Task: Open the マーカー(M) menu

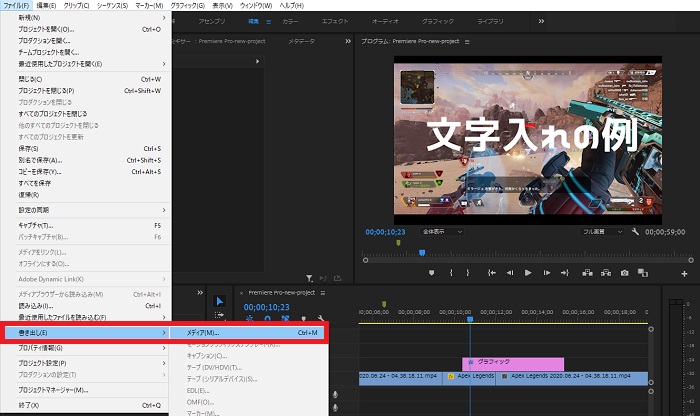Action: tap(149, 5)
